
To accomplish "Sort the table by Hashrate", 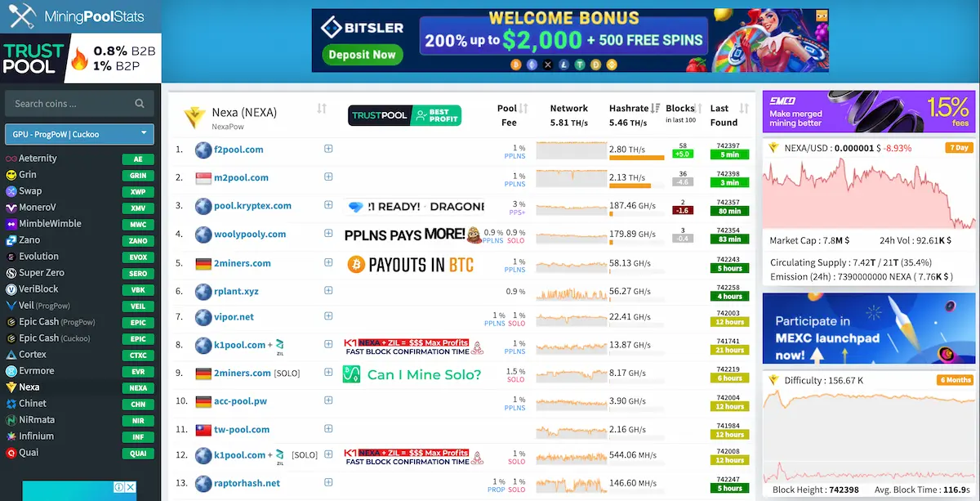I will click(655, 109).
